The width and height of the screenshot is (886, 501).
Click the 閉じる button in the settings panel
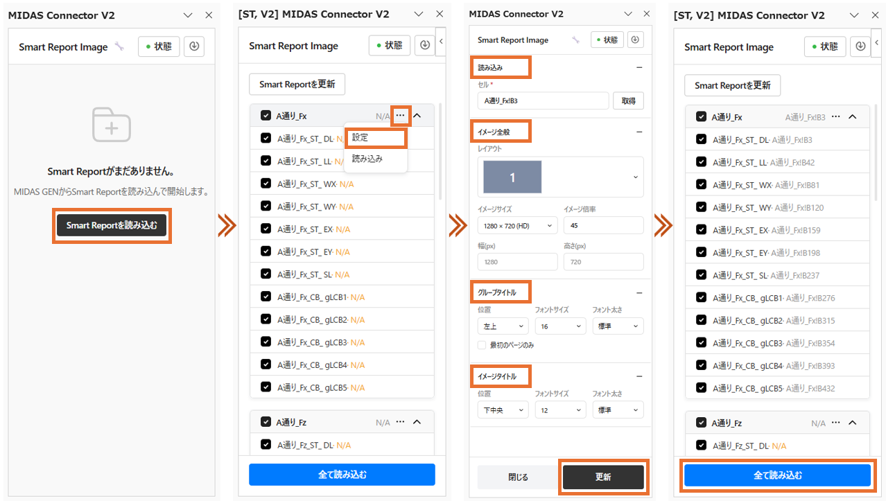click(518, 477)
